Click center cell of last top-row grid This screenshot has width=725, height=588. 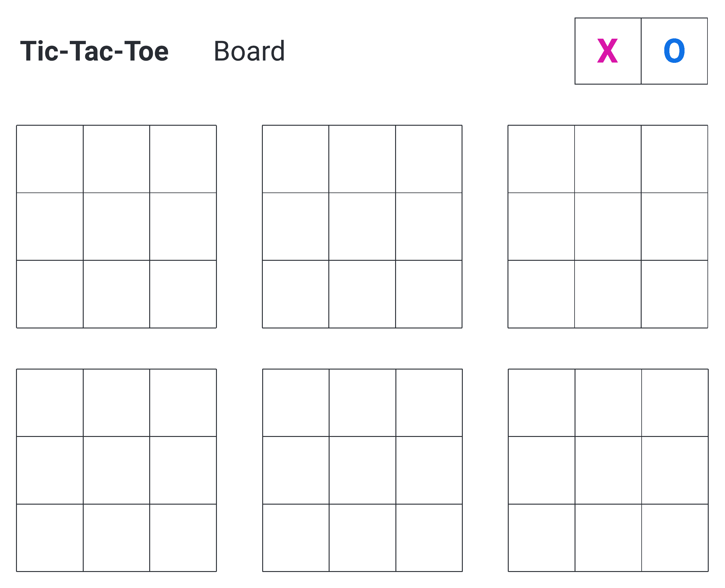[607, 227]
